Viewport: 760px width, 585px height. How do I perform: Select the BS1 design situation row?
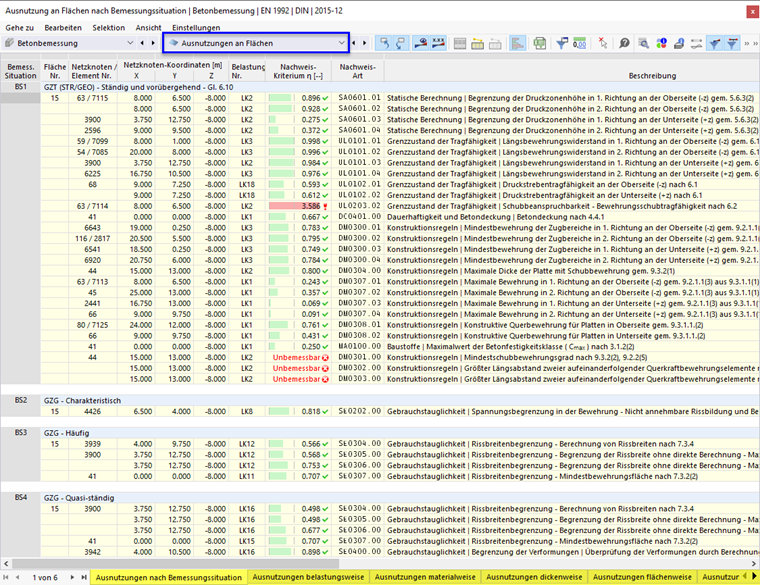[x=380, y=87]
